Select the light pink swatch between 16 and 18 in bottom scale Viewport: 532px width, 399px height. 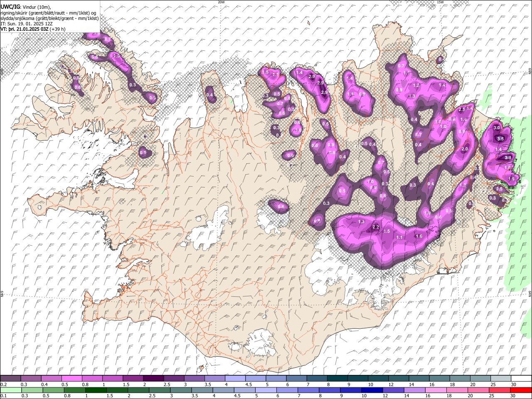point(436,390)
